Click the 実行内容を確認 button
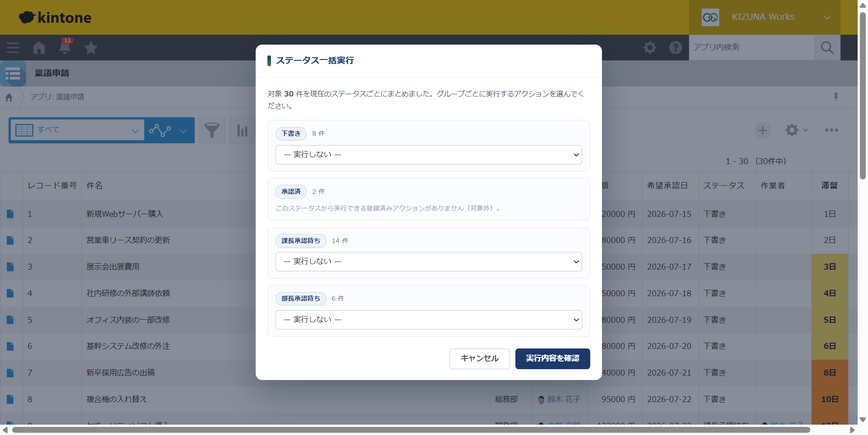Screen dimensions: 868x435 [552, 359]
